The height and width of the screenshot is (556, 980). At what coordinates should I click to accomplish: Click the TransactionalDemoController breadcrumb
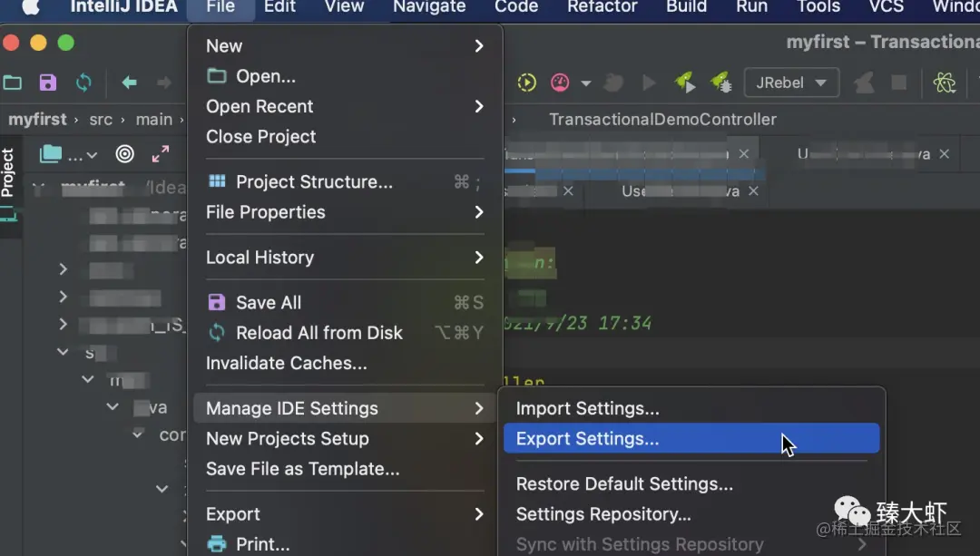coord(662,120)
